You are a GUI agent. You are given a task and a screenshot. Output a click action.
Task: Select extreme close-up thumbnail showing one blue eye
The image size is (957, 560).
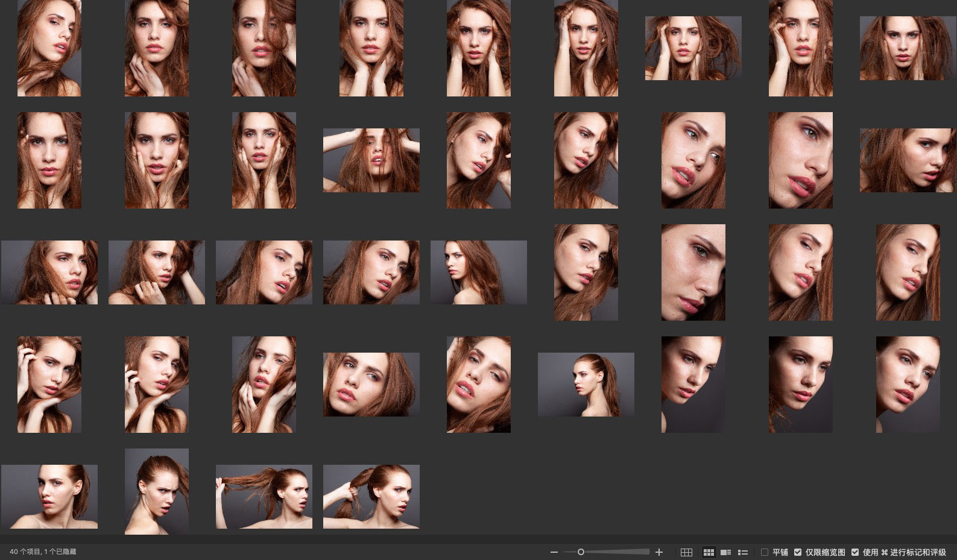pos(800,160)
